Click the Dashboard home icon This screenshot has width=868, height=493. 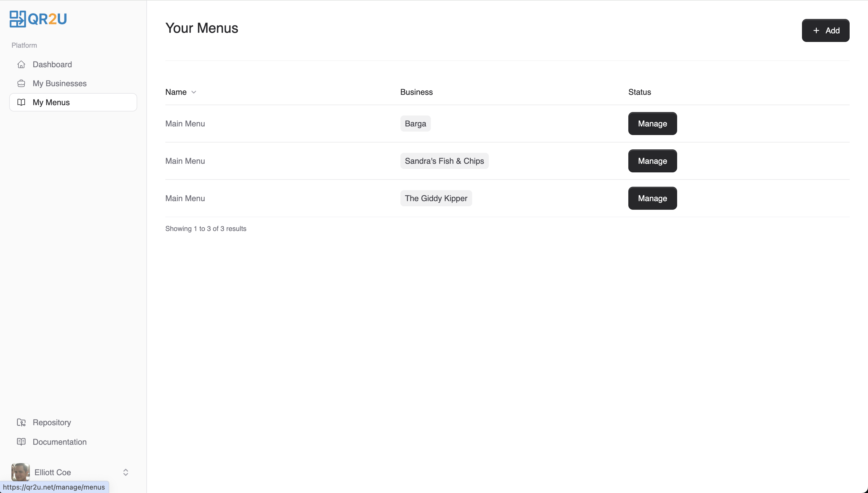click(x=21, y=64)
